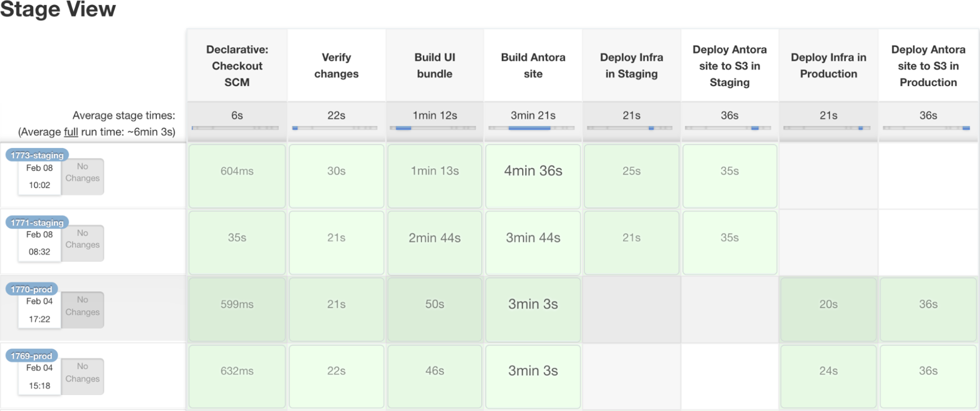This screenshot has height=411, width=980.
Task: Open build 1769-prod details
Action: [x=31, y=355]
